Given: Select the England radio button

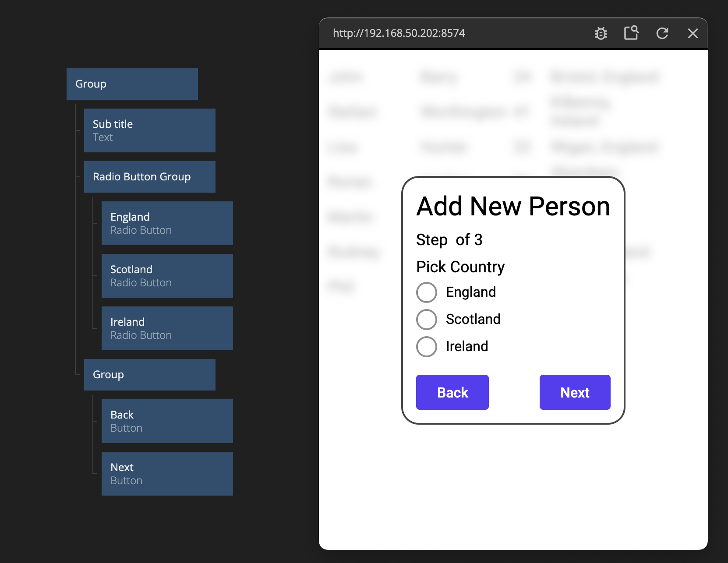Looking at the screenshot, I should [426, 292].
